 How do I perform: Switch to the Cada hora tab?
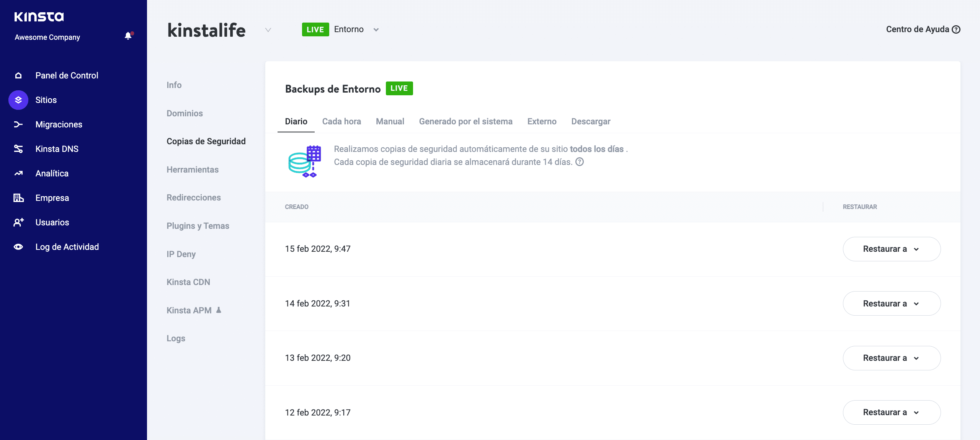(341, 122)
